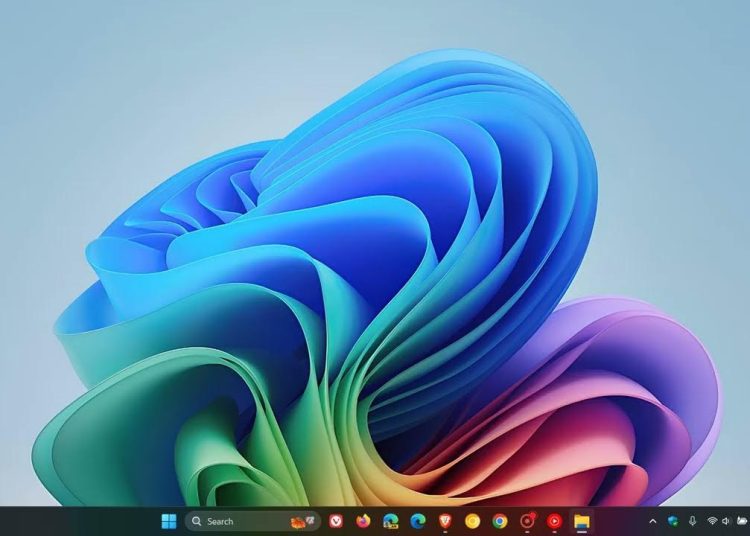This screenshot has height=536, width=750.
Task: Click the speaker volume tray icon
Action: click(x=726, y=521)
